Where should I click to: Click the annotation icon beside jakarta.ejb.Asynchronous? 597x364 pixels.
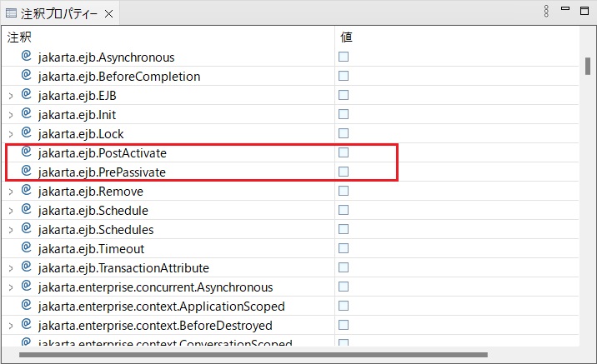click(x=26, y=57)
